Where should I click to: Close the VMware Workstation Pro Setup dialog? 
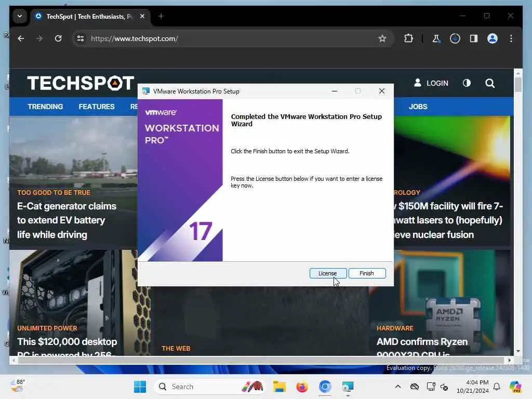point(382,91)
